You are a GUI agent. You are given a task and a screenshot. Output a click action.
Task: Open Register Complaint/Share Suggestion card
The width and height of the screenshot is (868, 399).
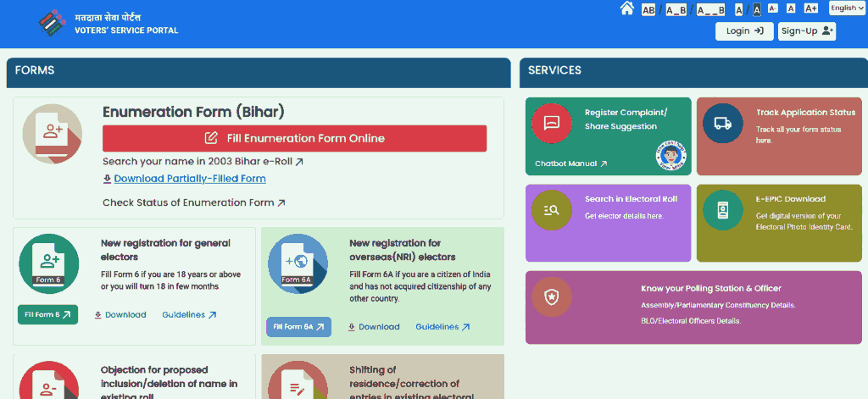tap(609, 136)
